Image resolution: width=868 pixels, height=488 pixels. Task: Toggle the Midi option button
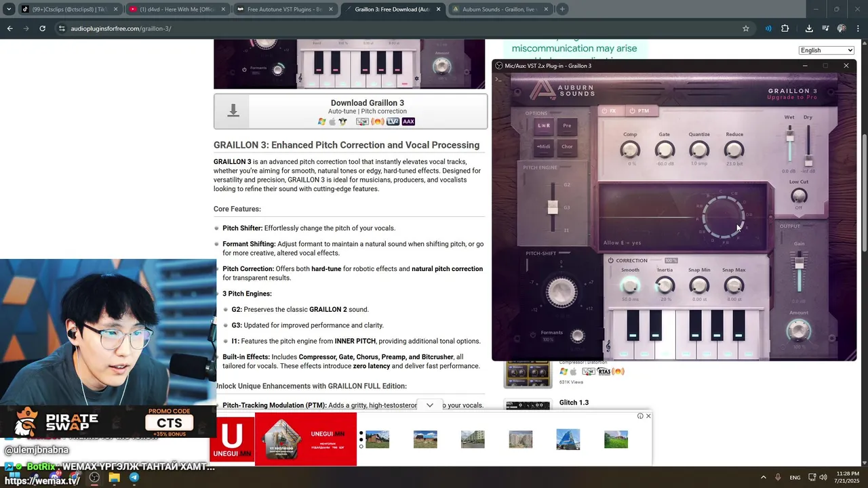coord(544,146)
